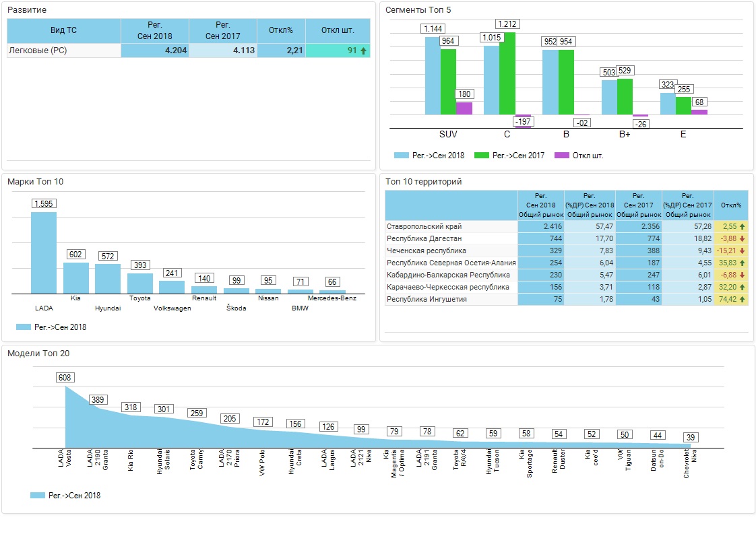Click the Сен 2018 legend under Модели Топ 20
The height and width of the screenshot is (534, 756).
click(x=38, y=496)
